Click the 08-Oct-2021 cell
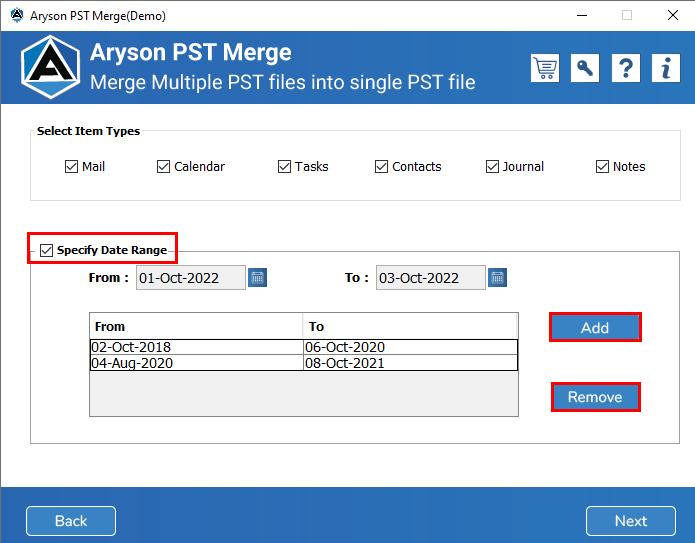The height and width of the screenshot is (543, 695). (x=410, y=363)
